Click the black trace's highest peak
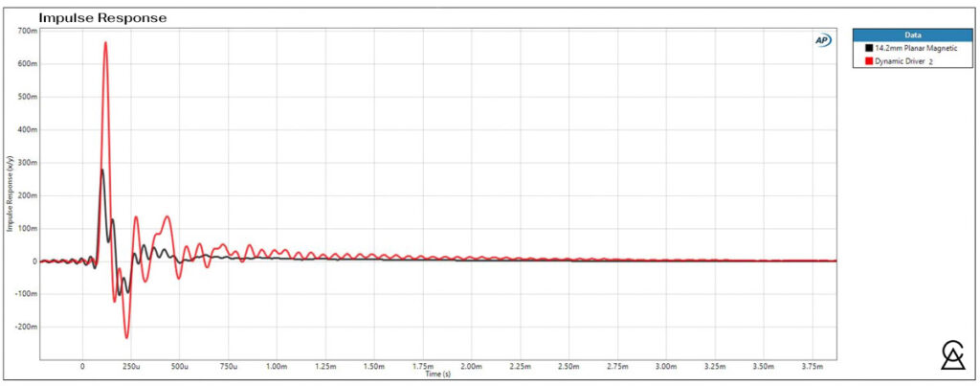Screen dimensions: 980x386 pos(101,170)
